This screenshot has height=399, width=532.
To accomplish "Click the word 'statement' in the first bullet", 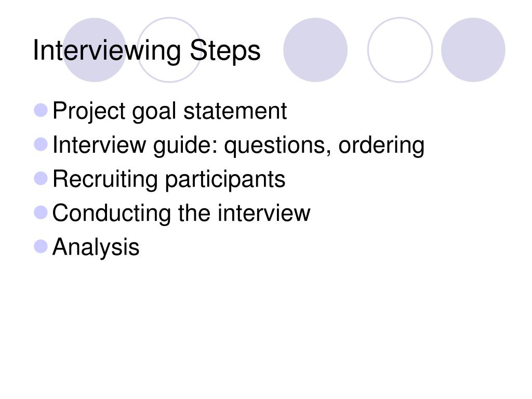I will [x=235, y=111].
